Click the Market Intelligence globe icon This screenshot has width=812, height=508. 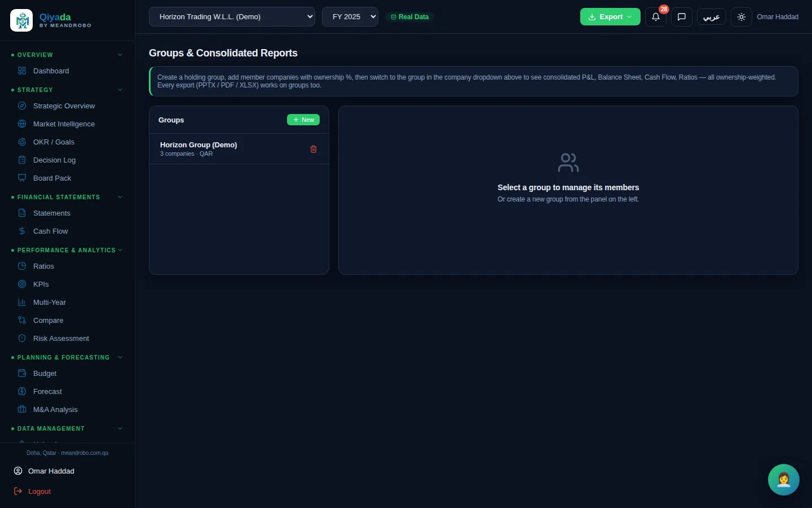[22, 124]
